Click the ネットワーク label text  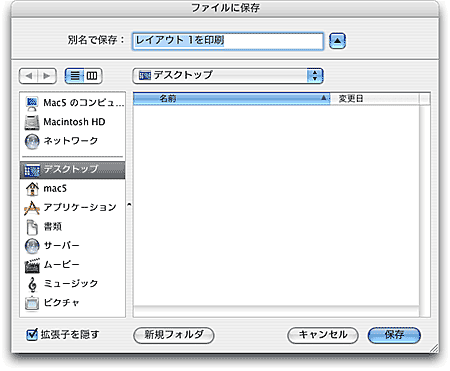tap(71, 141)
